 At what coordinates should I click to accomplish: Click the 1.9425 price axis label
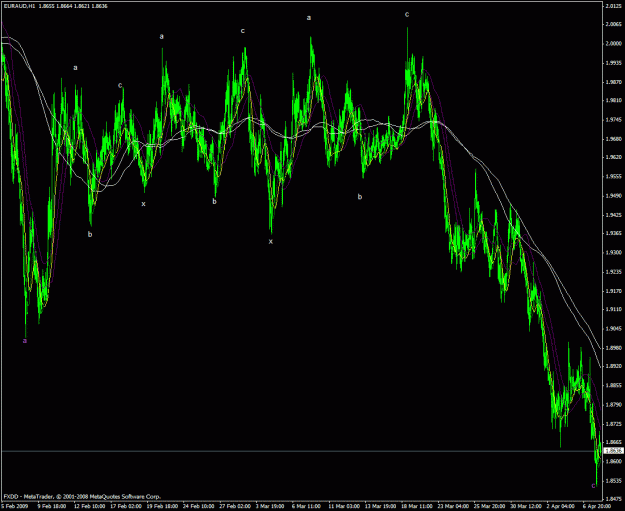point(613,215)
